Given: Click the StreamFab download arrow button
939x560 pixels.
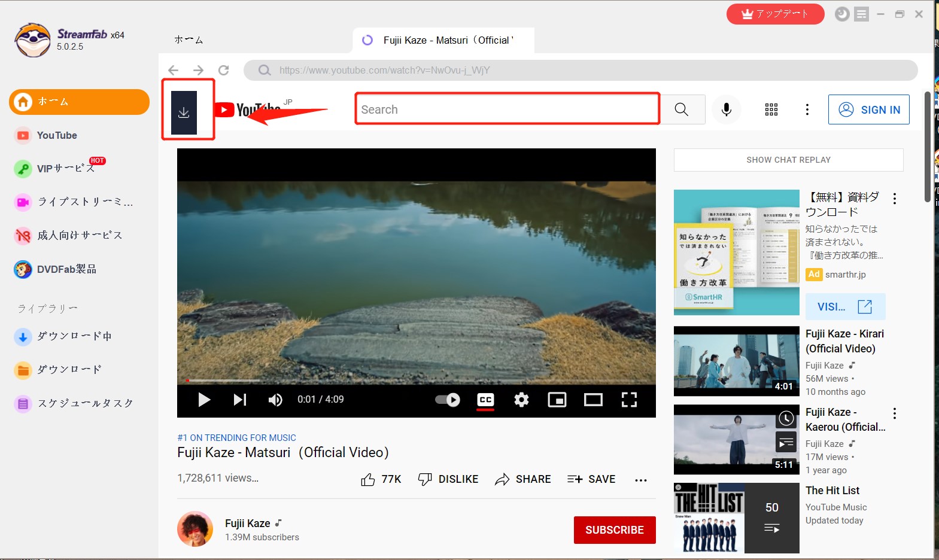Looking at the screenshot, I should pyautogui.click(x=184, y=112).
